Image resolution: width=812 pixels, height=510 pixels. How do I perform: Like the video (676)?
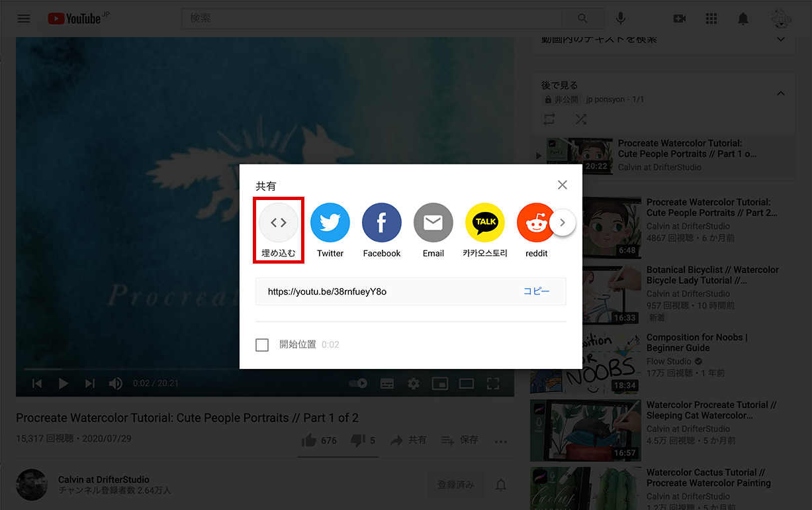tap(319, 440)
